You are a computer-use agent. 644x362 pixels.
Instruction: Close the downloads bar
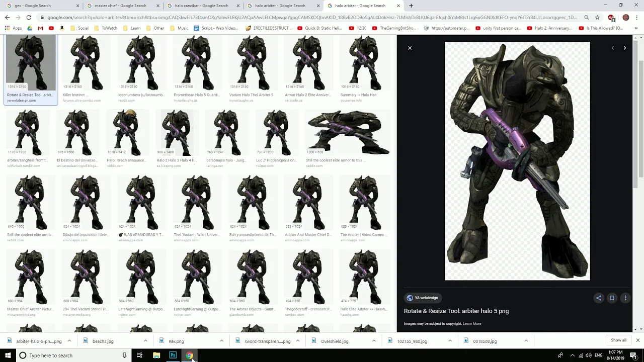[x=637, y=340]
